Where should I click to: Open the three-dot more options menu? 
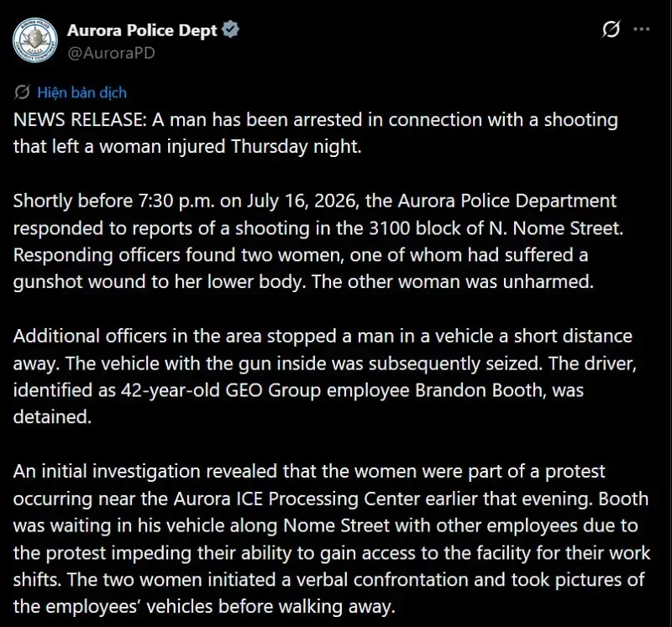click(x=642, y=29)
